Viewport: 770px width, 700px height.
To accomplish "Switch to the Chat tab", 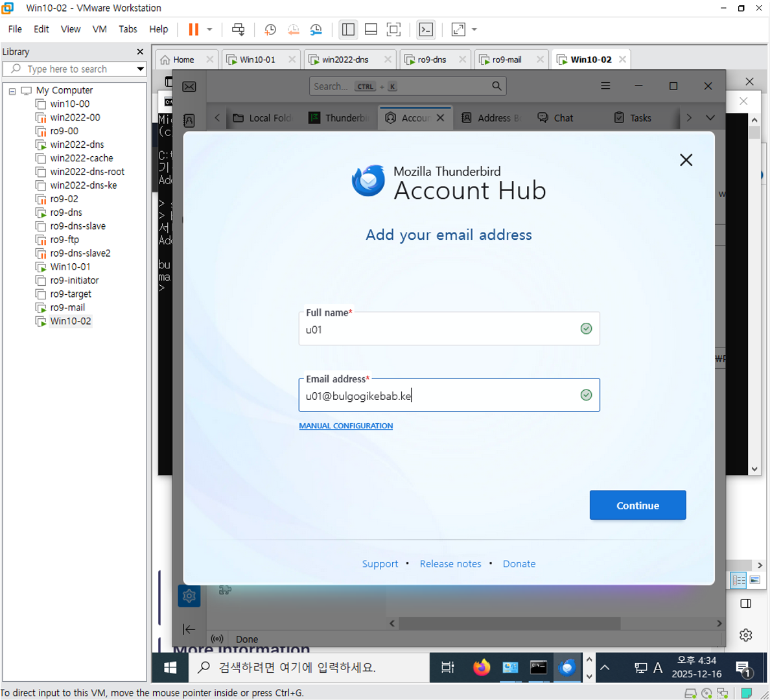I will click(555, 118).
